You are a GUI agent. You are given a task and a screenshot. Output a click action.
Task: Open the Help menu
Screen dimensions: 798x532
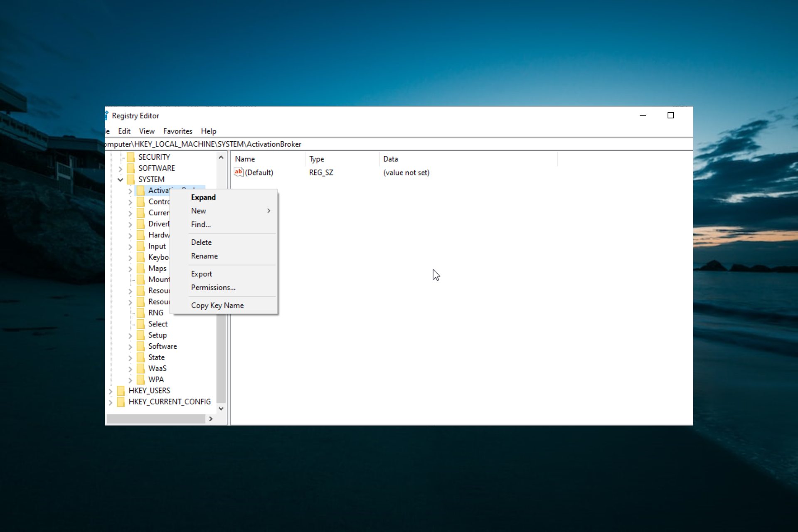209,131
